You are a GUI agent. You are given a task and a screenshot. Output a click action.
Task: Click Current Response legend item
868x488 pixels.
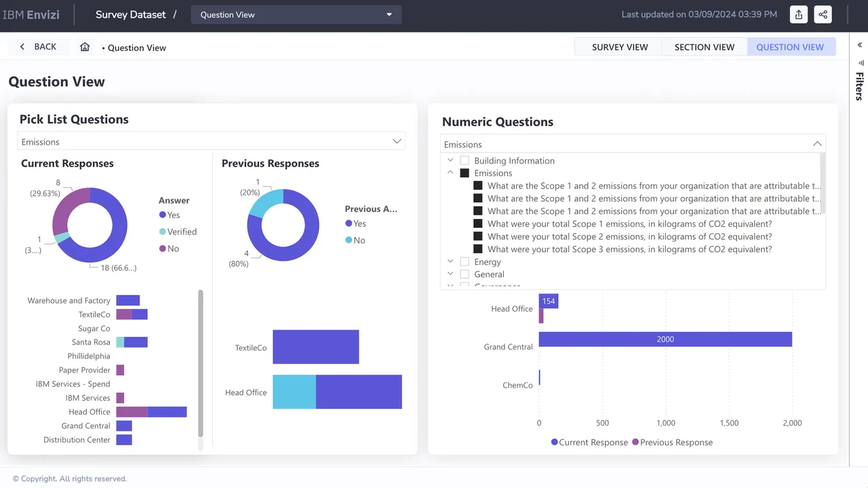(589, 442)
